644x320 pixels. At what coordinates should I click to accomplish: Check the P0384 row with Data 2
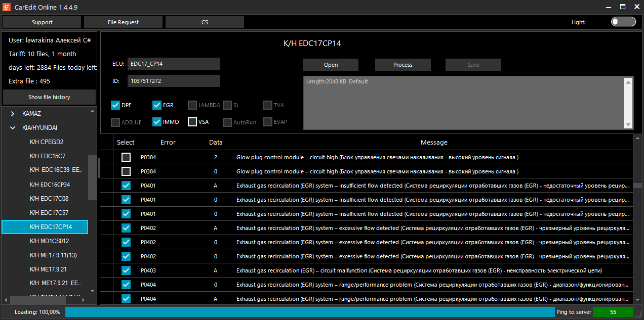pos(126,157)
